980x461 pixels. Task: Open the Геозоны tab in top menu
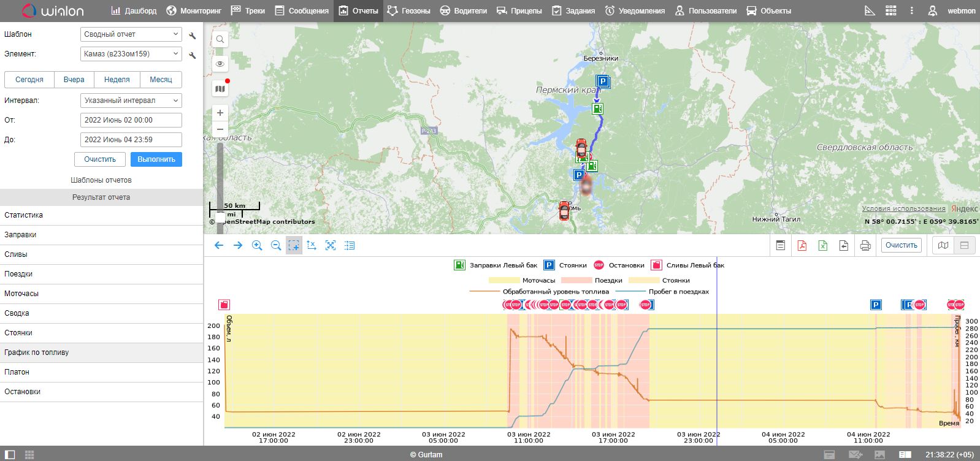click(408, 10)
